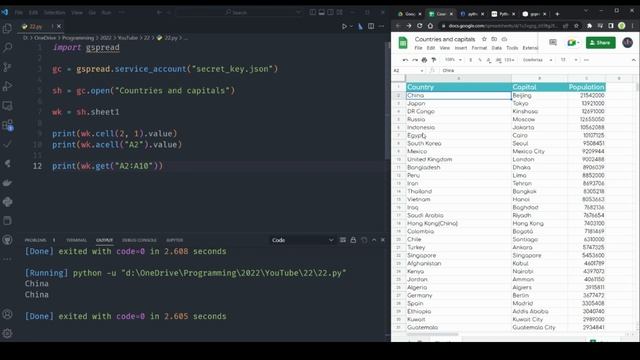Open Run and Debug view in VS Code
The width and height of the screenshot is (640, 360).
click(7, 86)
